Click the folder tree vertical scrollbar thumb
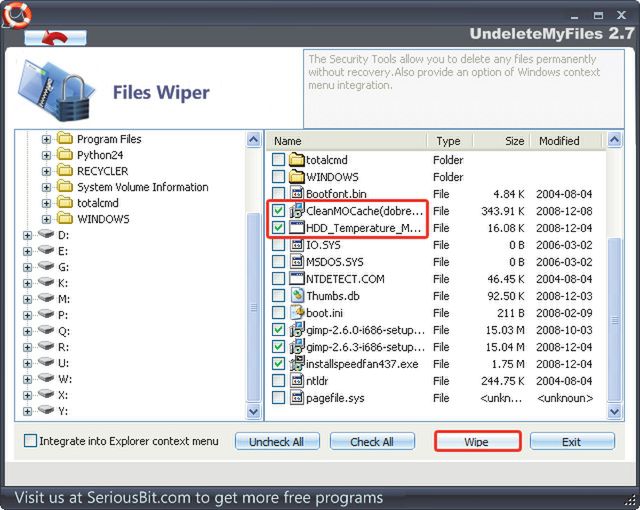 pos(253,307)
